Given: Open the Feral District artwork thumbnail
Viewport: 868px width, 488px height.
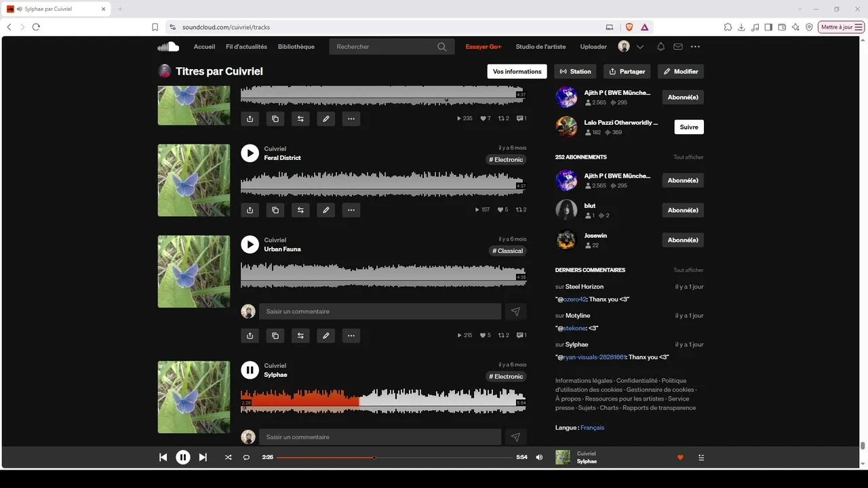Looking at the screenshot, I should tap(194, 180).
